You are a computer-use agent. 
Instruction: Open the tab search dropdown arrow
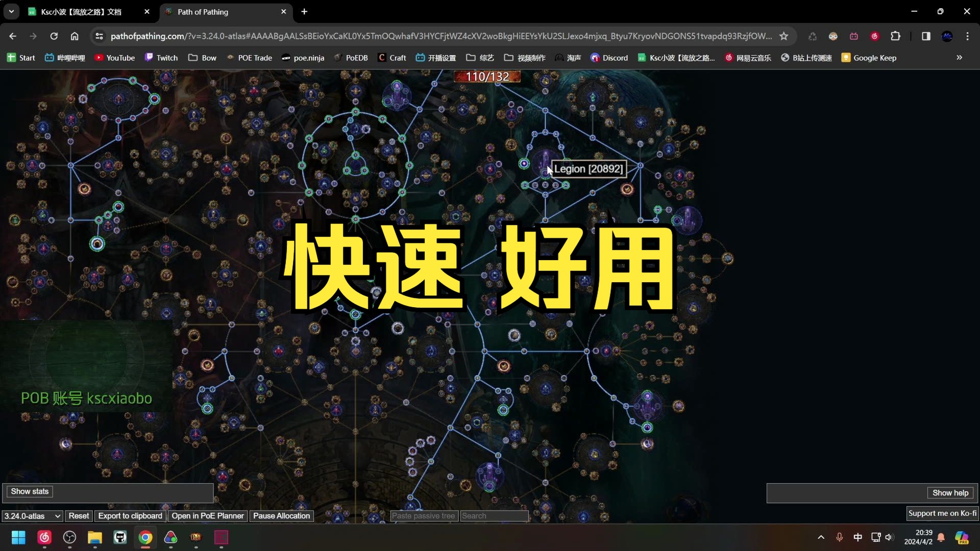click(x=11, y=12)
